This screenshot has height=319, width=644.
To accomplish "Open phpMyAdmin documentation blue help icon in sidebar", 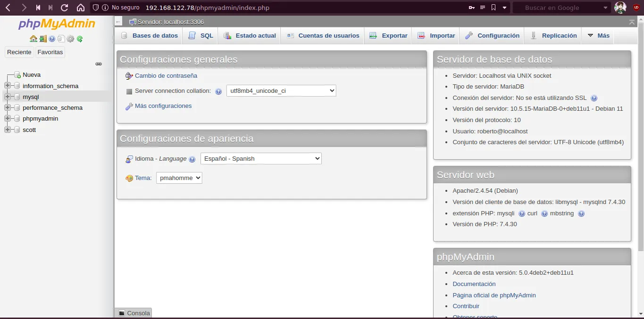I will [52, 39].
